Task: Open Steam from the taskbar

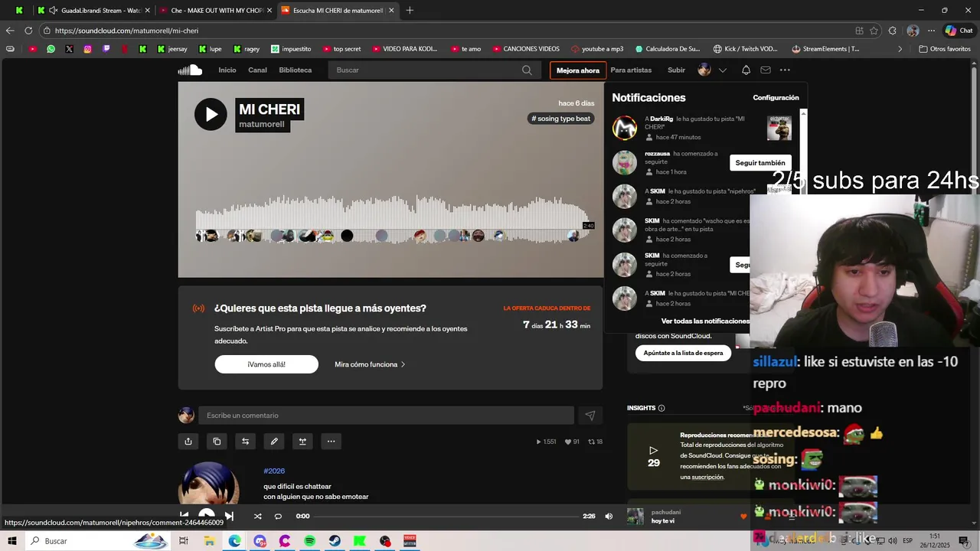Action: pyautogui.click(x=335, y=541)
